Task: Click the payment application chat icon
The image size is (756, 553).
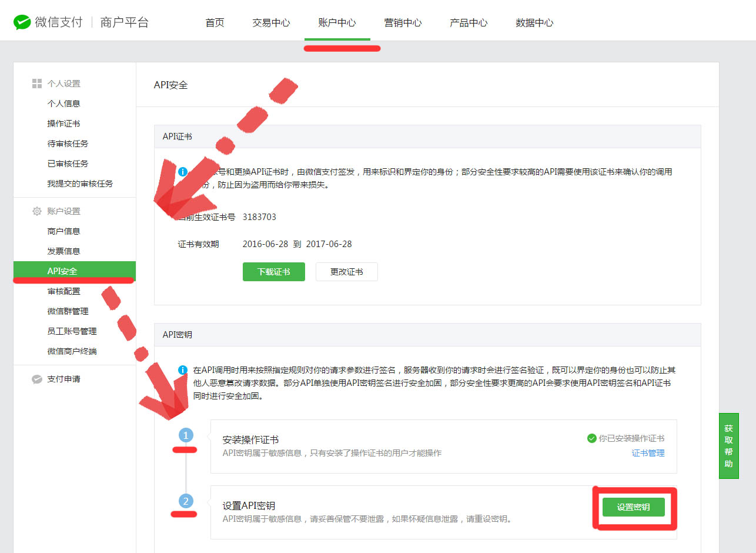Action: pyautogui.click(x=37, y=379)
